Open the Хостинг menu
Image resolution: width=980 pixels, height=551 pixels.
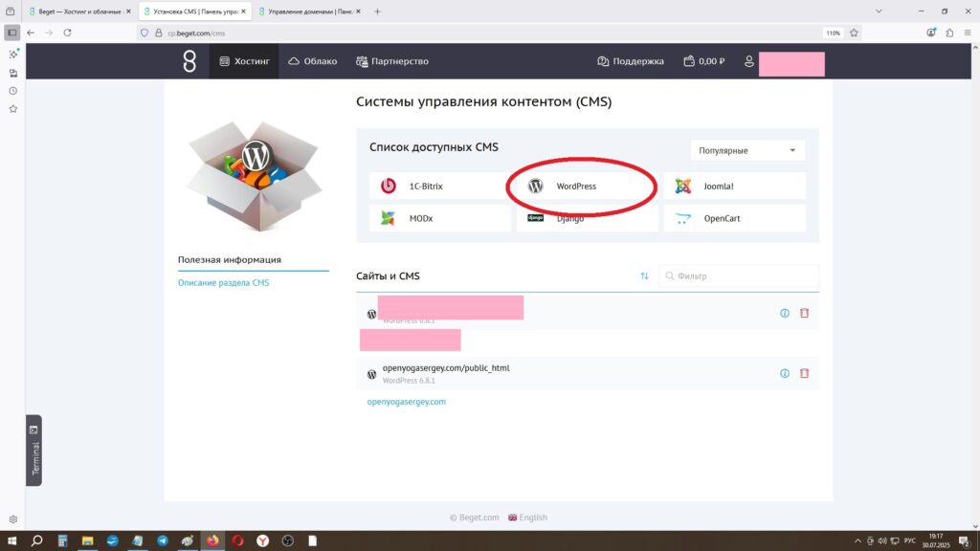(244, 61)
